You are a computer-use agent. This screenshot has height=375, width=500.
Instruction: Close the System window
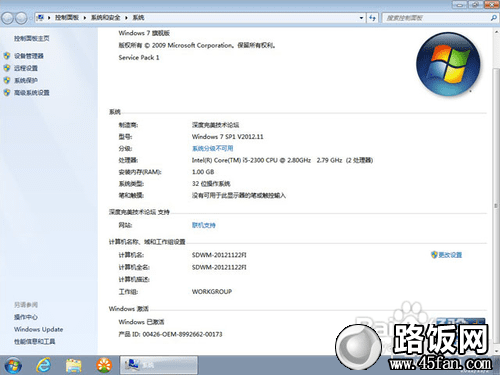(x=491, y=5)
